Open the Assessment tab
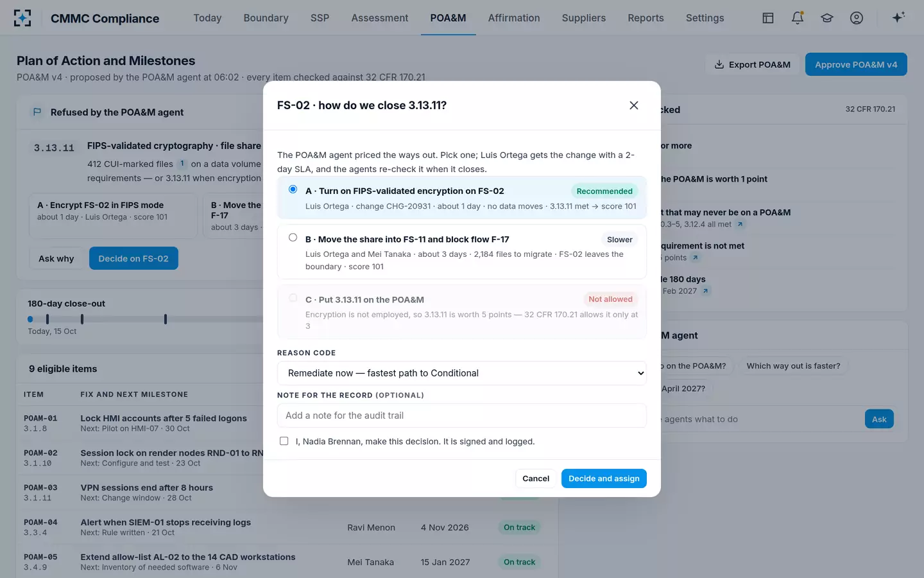The height and width of the screenshot is (578, 924). click(379, 18)
